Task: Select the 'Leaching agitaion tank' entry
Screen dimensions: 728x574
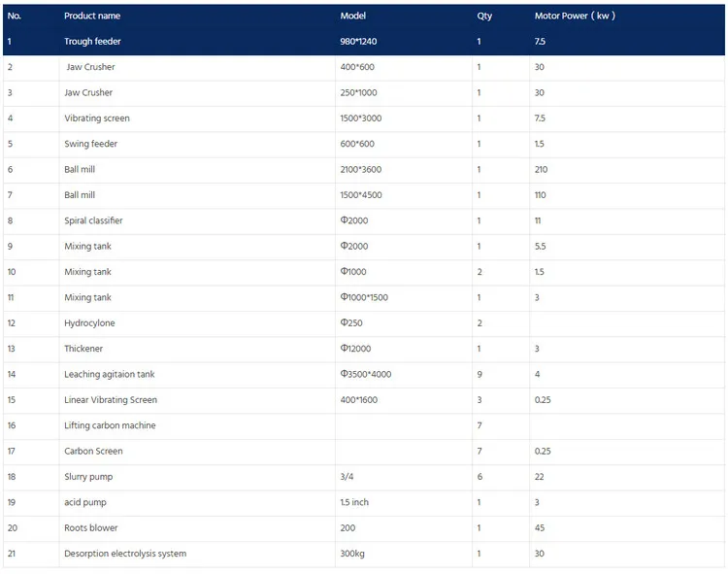Action: click(x=109, y=374)
